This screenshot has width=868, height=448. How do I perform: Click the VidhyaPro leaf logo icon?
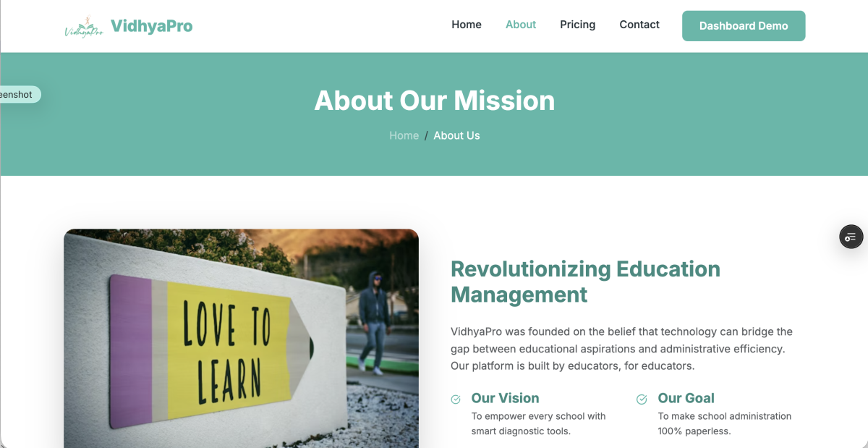coord(84,28)
